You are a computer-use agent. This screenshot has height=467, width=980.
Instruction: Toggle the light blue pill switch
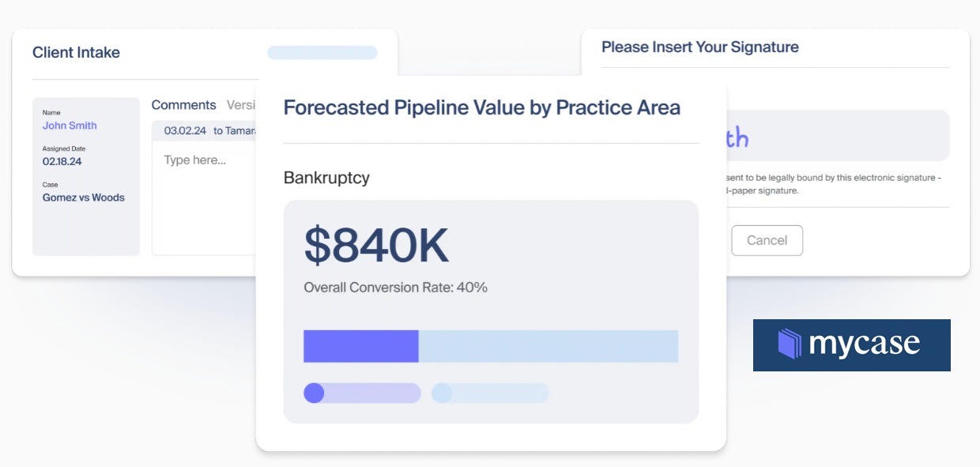click(489, 393)
